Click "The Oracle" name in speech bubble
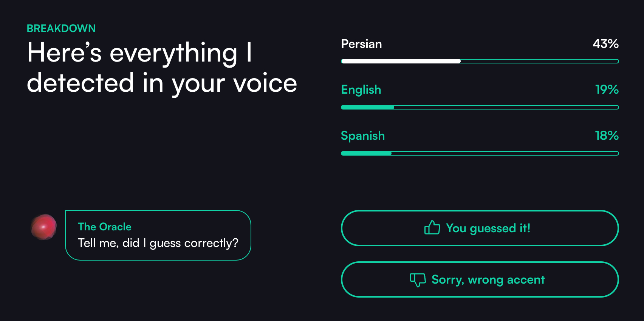The image size is (644, 321). (105, 227)
